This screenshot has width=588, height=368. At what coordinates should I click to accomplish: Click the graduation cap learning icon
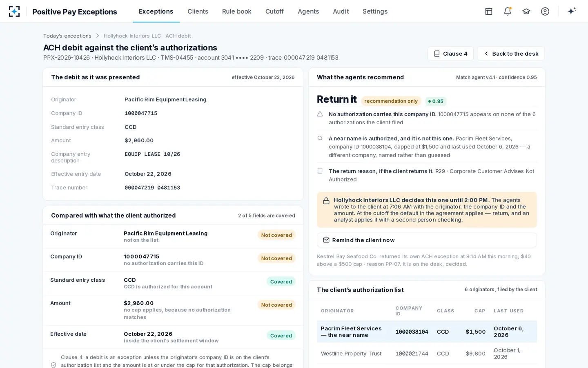(526, 11)
